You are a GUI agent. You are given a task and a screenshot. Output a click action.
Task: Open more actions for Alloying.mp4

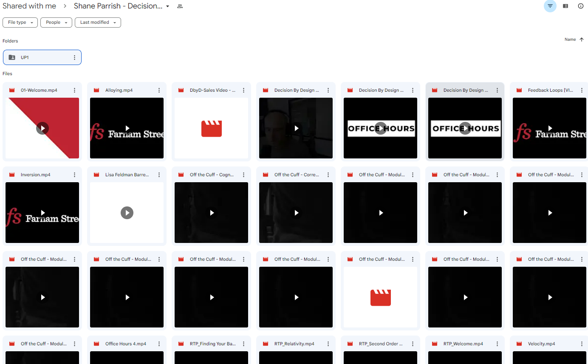159,90
